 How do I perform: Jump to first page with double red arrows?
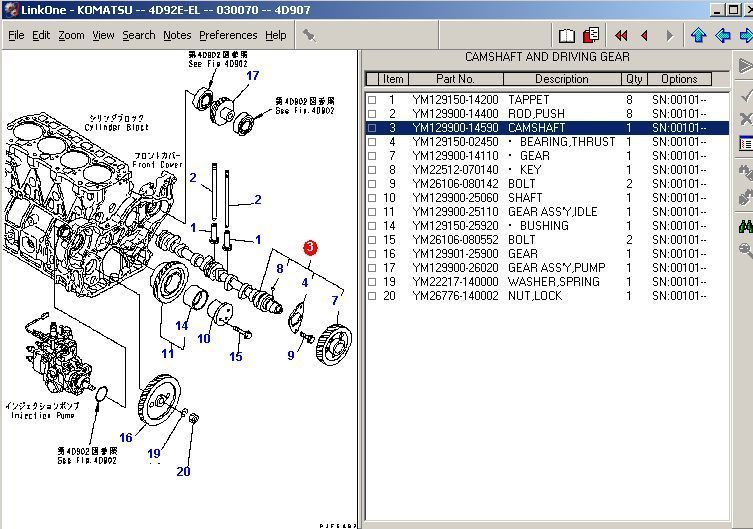coord(621,36)
